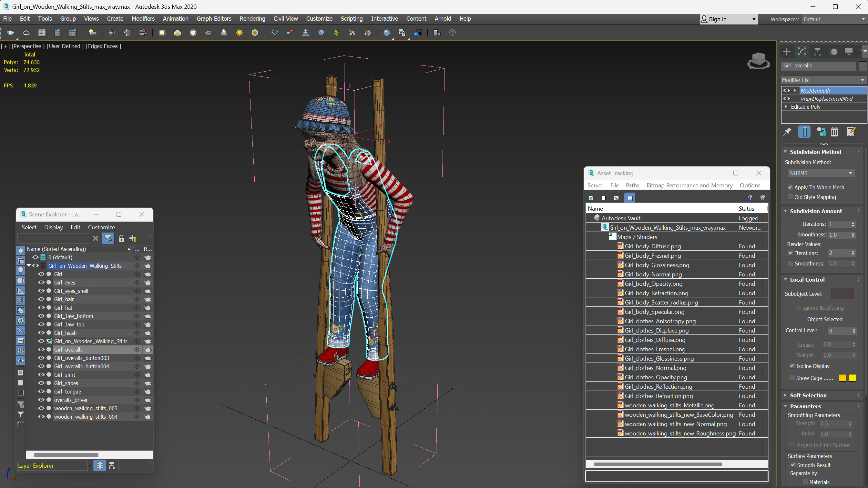The height and width of the screenshot is (488, 868).
Task: Open NURMS subdivision method dropdown
Action: pyautogui.click(x=821, y=173)
